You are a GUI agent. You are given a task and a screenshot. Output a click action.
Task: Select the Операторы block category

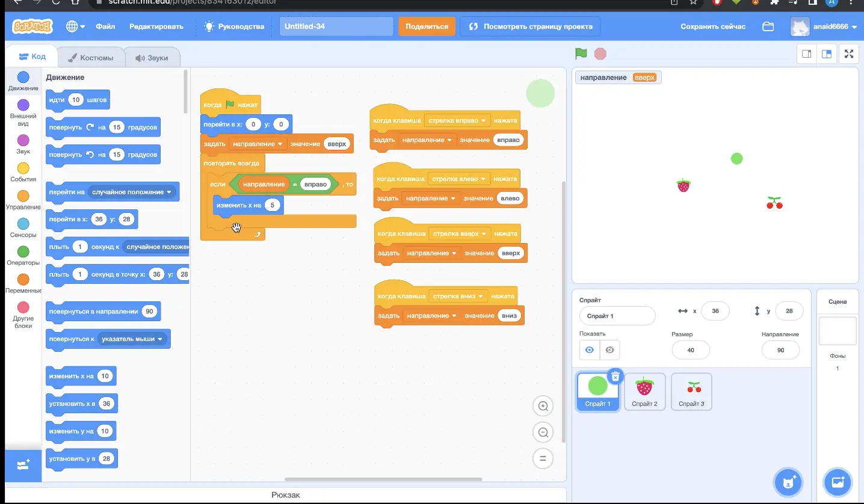23,256
